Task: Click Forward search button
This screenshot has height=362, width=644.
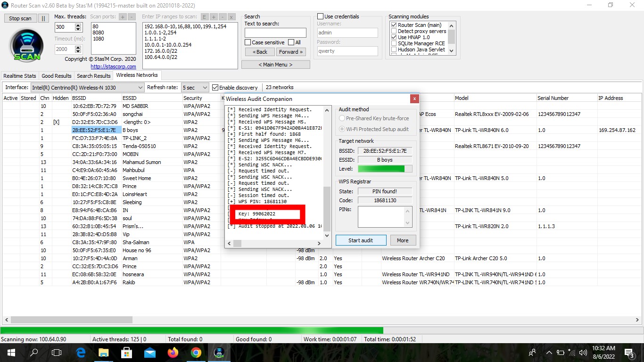Action: 291,52
